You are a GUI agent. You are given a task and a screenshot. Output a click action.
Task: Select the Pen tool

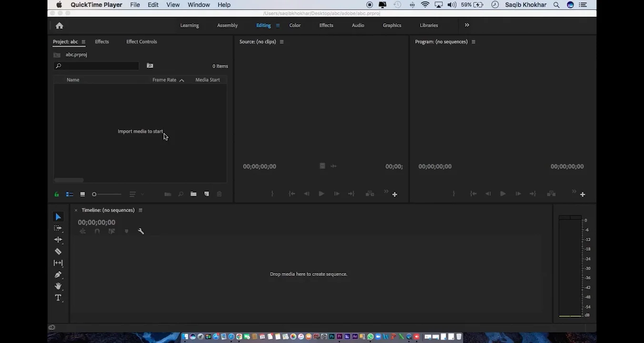[x=58, y=274]
